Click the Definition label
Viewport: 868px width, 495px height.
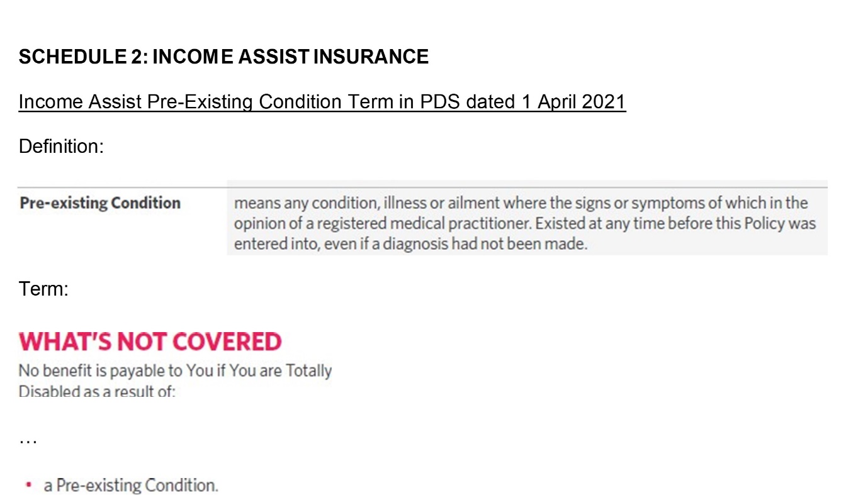point(61,147)
